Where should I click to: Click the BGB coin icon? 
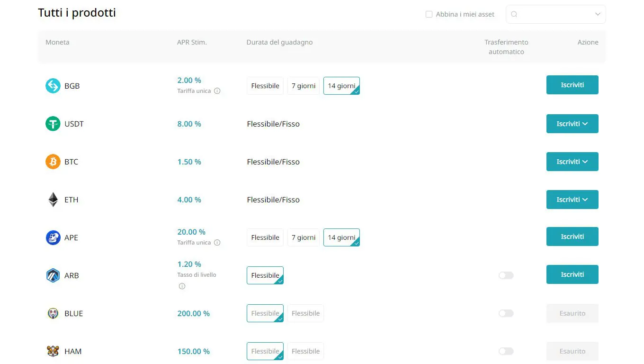(x=53, y=86)
